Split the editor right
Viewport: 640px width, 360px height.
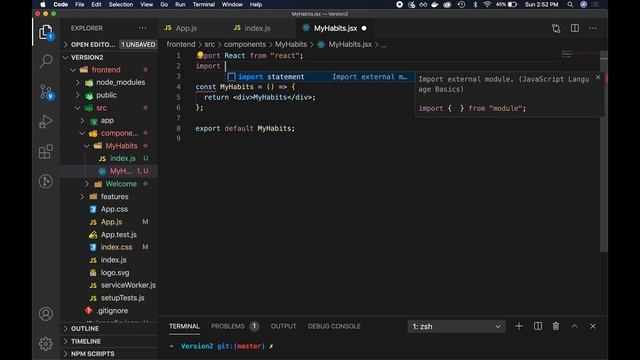coord(575,28)
